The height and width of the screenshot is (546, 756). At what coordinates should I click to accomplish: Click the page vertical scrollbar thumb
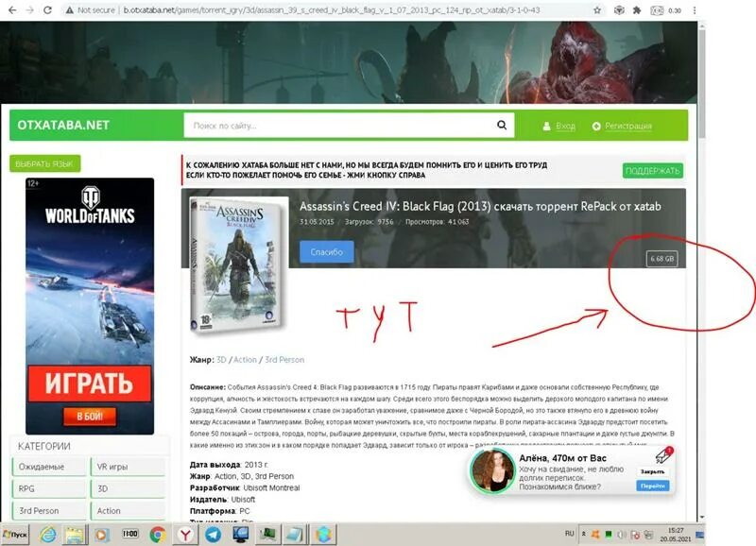[702, 82]
